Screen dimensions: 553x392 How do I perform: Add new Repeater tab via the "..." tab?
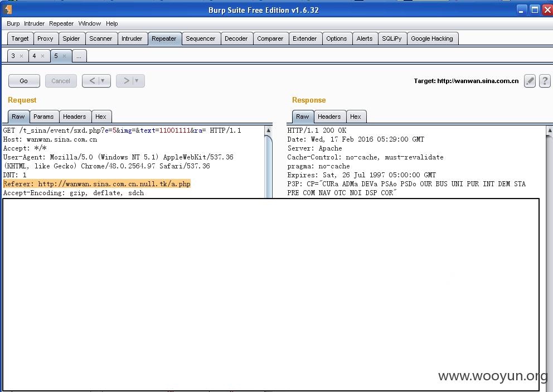point(79,56)
